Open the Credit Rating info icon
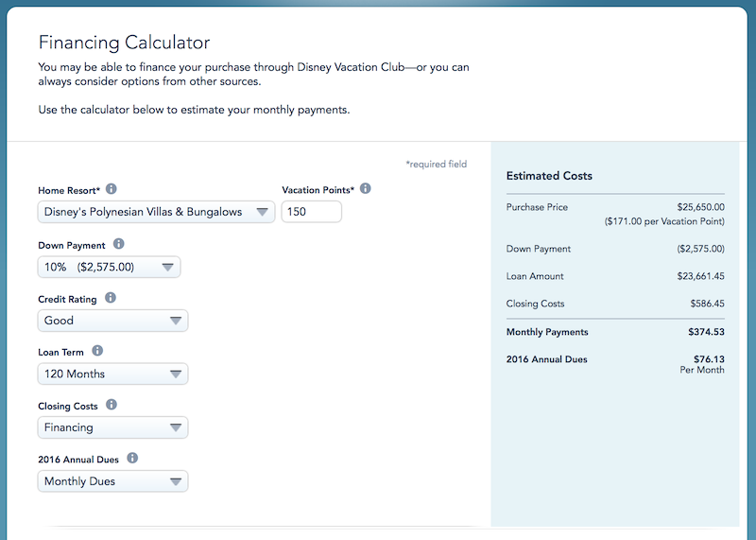Image resolution: width=756 pixels, height=540 pixels. pyautogui.click(x=111, y=298)
